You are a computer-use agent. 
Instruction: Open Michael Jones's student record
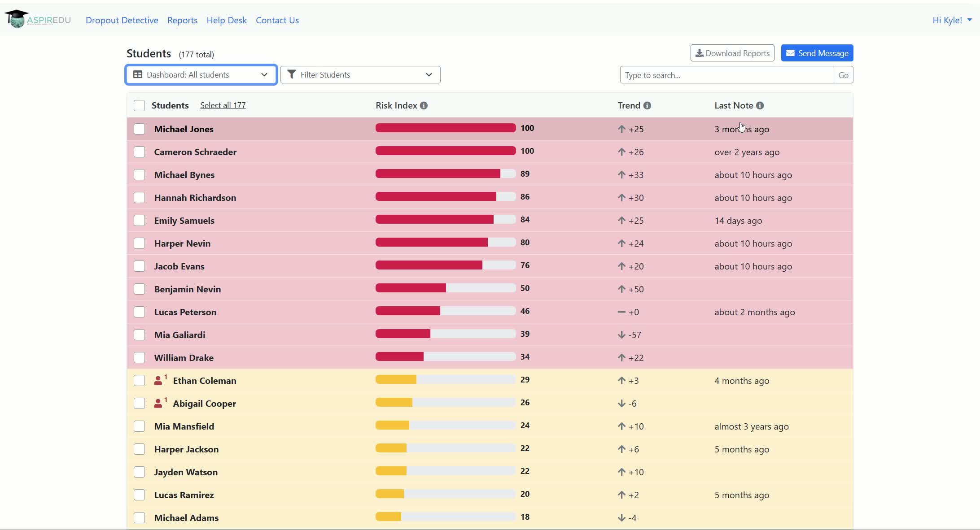tap(184, 129)
